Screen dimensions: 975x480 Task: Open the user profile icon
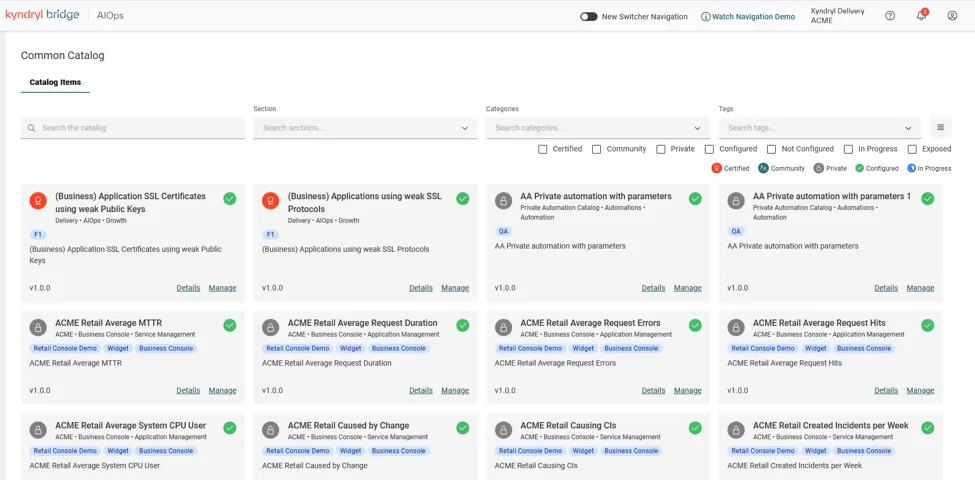pos(952,16)
